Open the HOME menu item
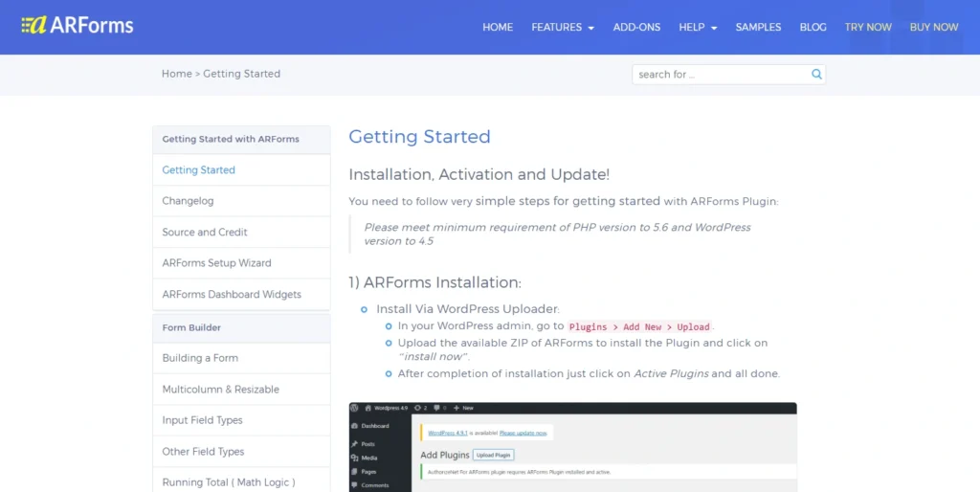Image resolution: width=980 pixels, height=492 pixels. point(498,28)
